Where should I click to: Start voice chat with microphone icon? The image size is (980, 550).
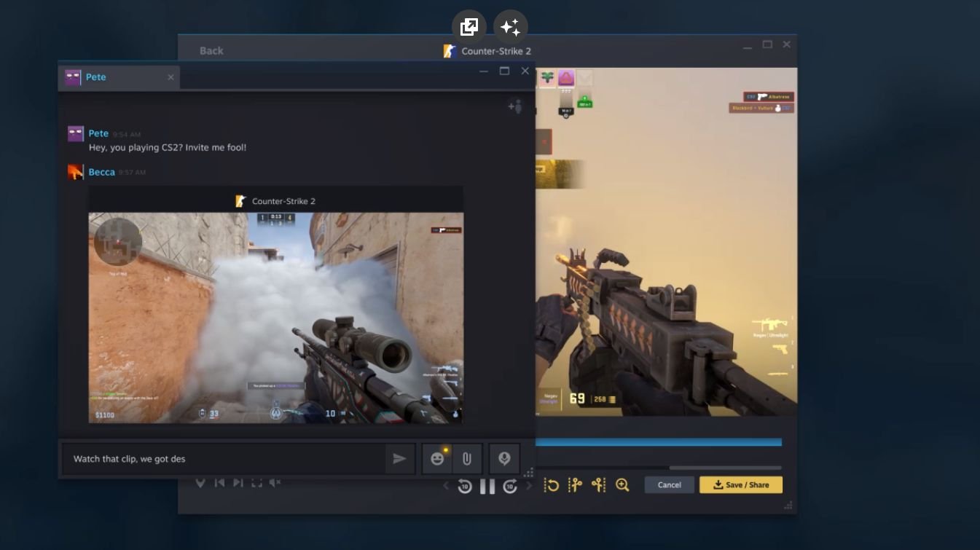pyautogui.click(x=504, y=459)
